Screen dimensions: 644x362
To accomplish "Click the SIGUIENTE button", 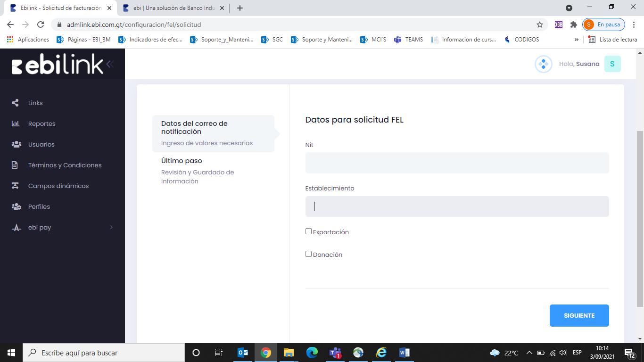I will tap(579, 315).
